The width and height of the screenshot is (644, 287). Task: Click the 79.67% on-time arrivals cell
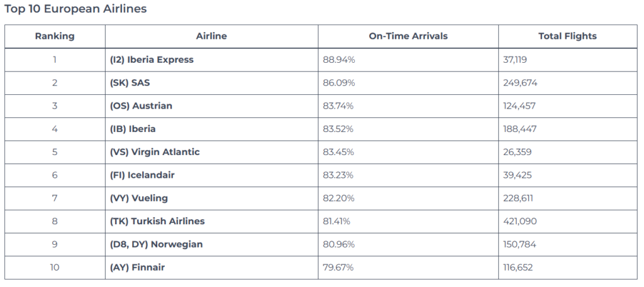click(x=338, y=268)
